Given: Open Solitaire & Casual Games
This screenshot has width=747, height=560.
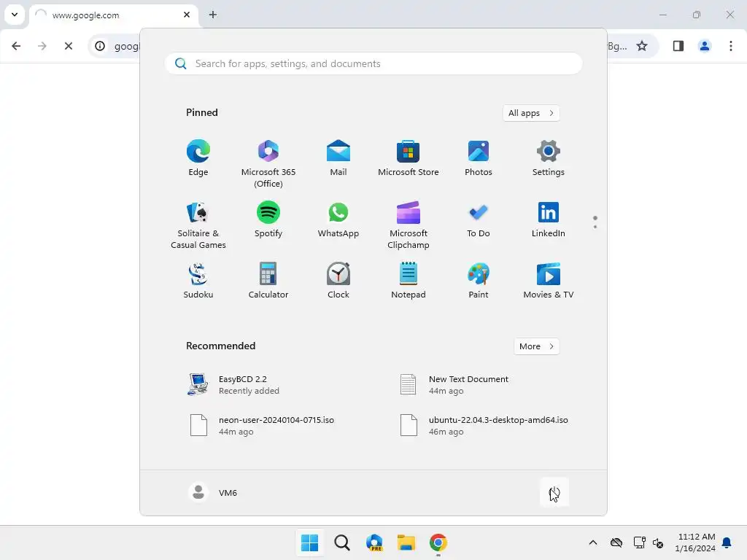Looking at the screenshot, I should (198, 225).
